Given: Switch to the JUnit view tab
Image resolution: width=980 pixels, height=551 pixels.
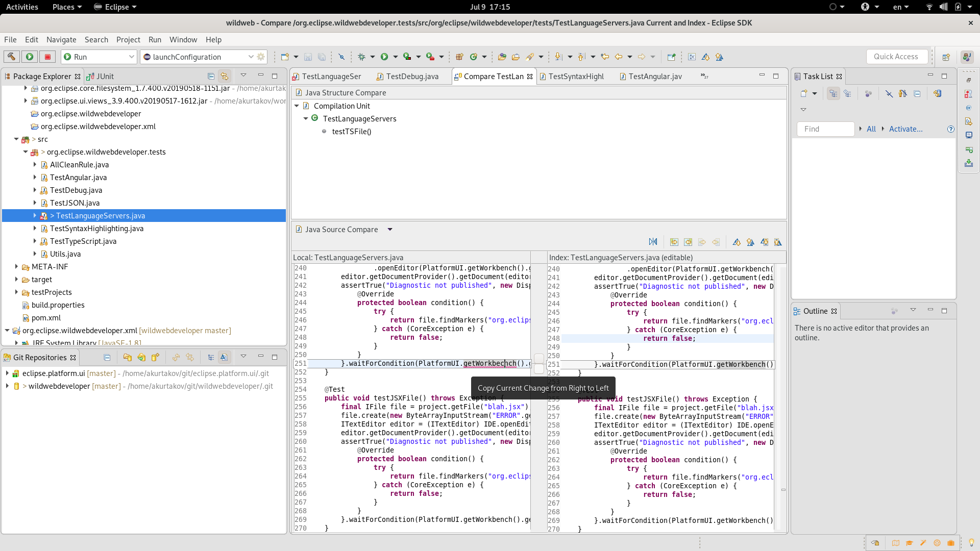Looking at the screenshot, I should pyautogui.click(x=100, y=76).
